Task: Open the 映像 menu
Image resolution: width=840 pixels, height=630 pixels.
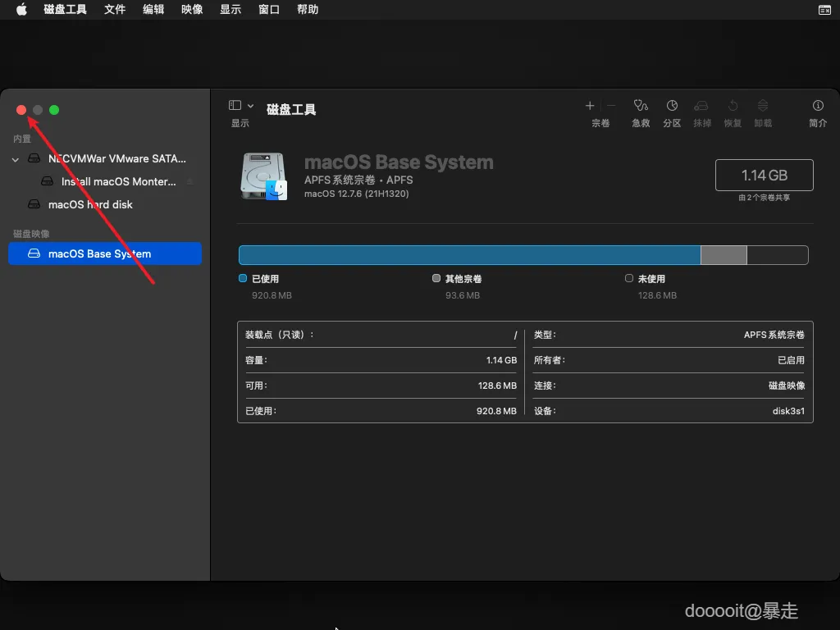Action: point(192,9)
